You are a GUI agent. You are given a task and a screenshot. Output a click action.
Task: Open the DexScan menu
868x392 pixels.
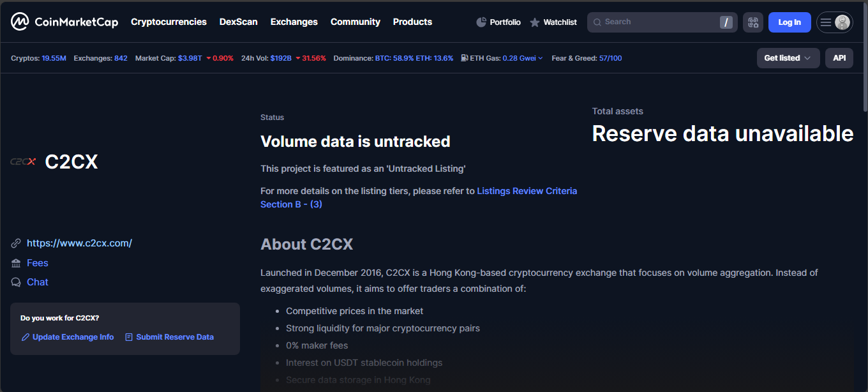[238, 22]
